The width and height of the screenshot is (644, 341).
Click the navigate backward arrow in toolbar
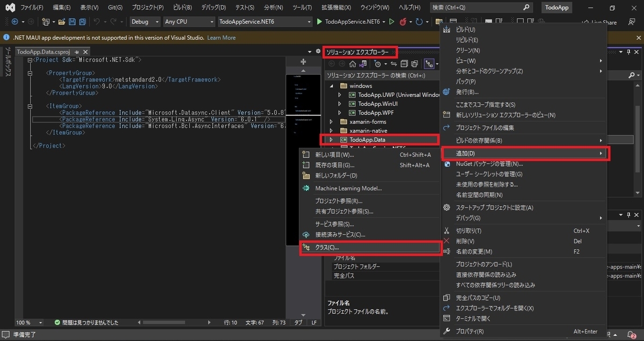[14, 22]
